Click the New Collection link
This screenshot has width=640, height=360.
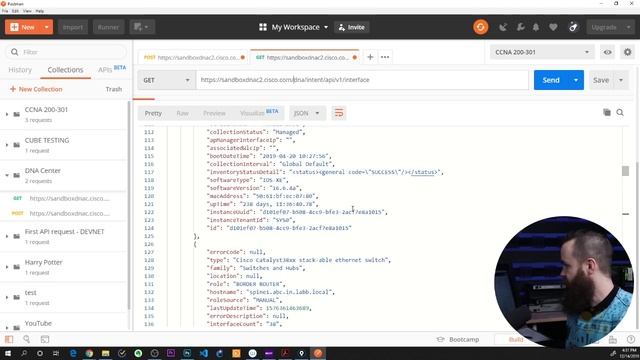pyautogui.click(x=36, y=89)
